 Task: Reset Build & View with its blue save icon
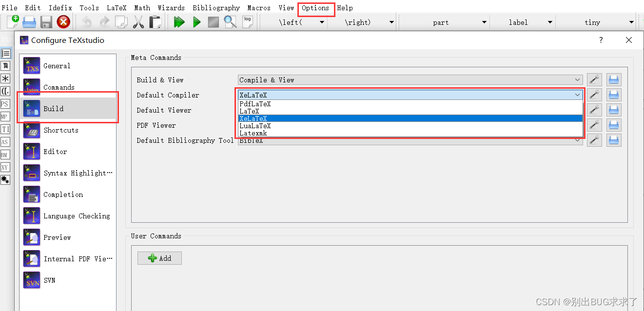[614, 79]
